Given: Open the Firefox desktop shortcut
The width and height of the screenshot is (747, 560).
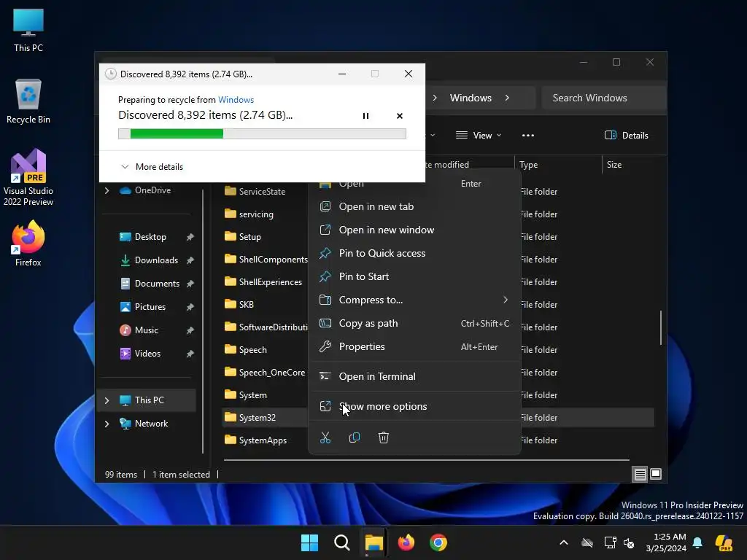Looking at the screenshot, I should [x=28, y=244].
